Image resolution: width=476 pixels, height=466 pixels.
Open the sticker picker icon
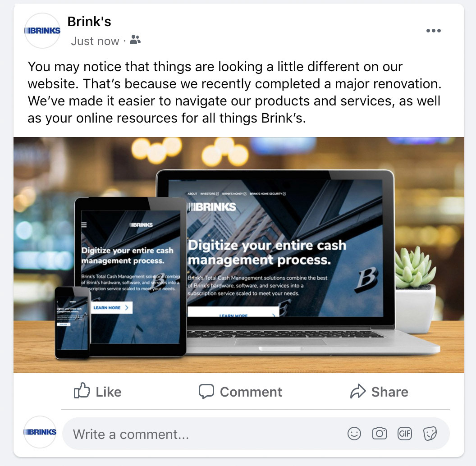pyautogui.click(x=430, y=434)
